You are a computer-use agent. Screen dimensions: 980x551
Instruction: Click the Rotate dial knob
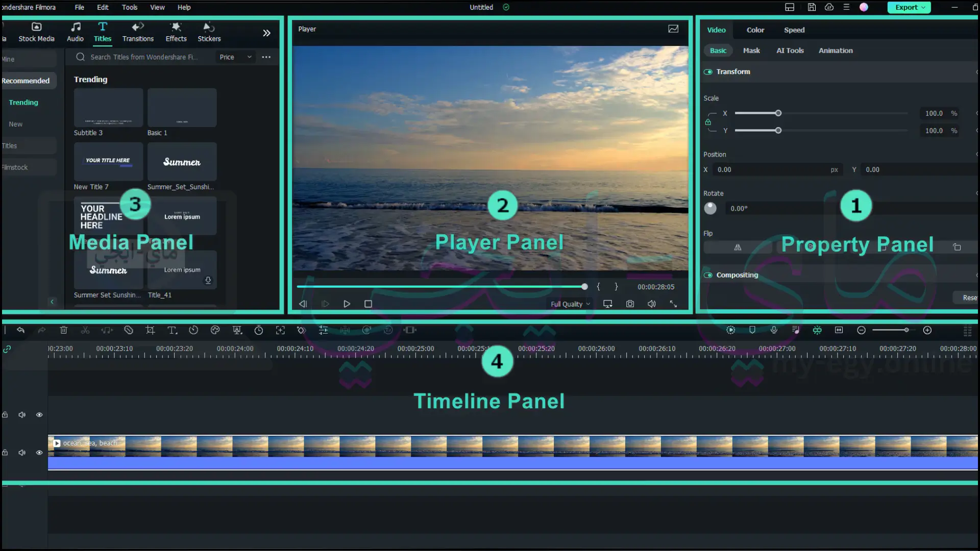710,208
